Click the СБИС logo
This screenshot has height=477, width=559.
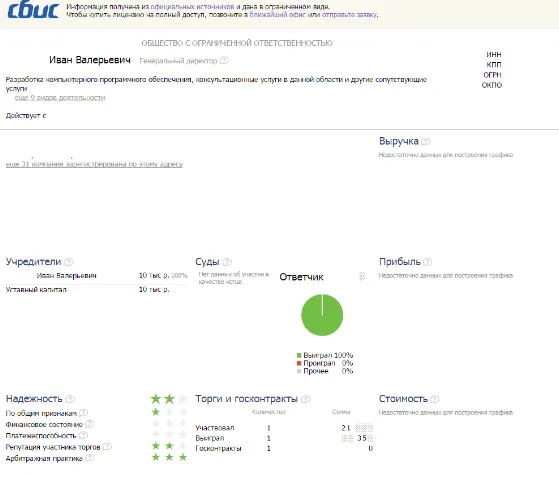pyautogui.click(x=33, y=10)
